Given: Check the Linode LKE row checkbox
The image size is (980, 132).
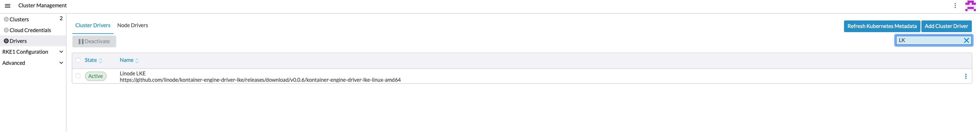Looking at the screenshot, I should coord(78,76).
